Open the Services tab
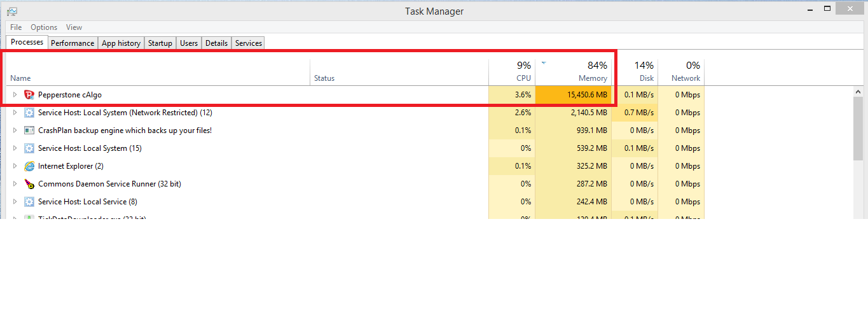This screenshot has height=317, width=868. point(248,43)
